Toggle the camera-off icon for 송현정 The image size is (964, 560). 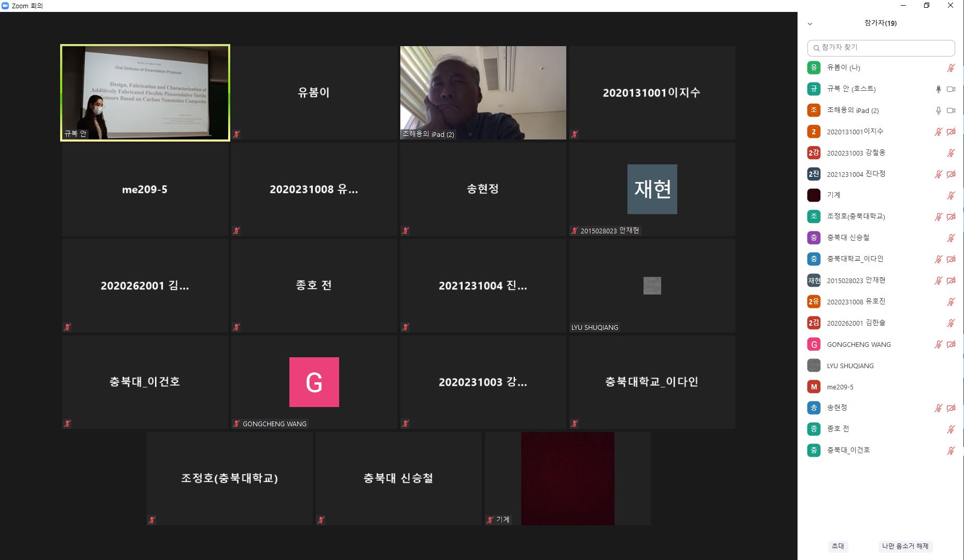pos(951,408)
